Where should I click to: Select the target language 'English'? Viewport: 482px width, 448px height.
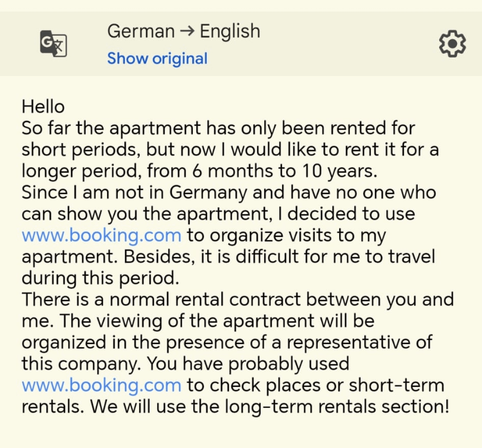[x=230, y=31]
